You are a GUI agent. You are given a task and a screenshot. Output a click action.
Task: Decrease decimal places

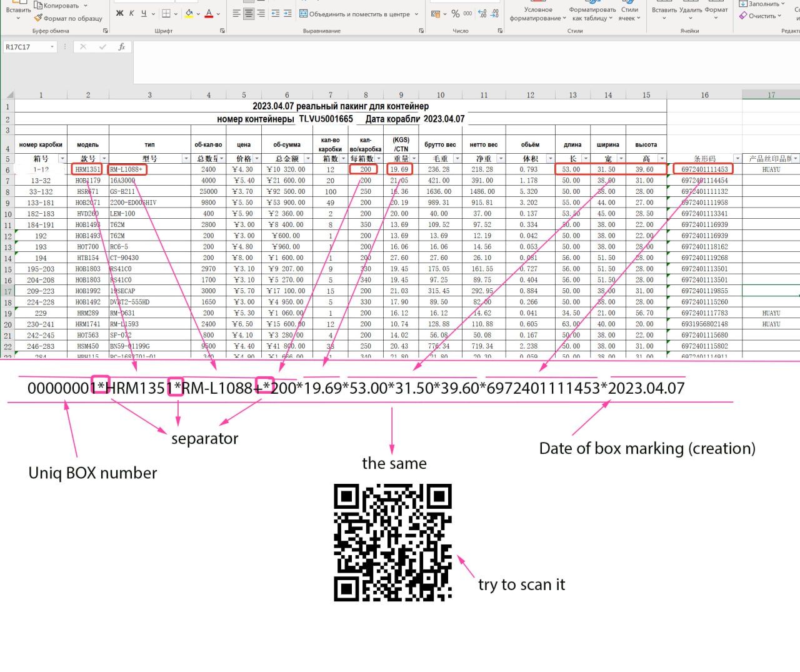pos(494,13)
